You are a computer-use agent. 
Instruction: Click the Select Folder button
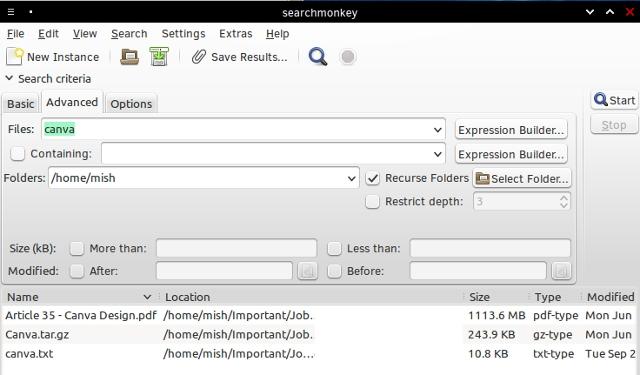(522, 178)
